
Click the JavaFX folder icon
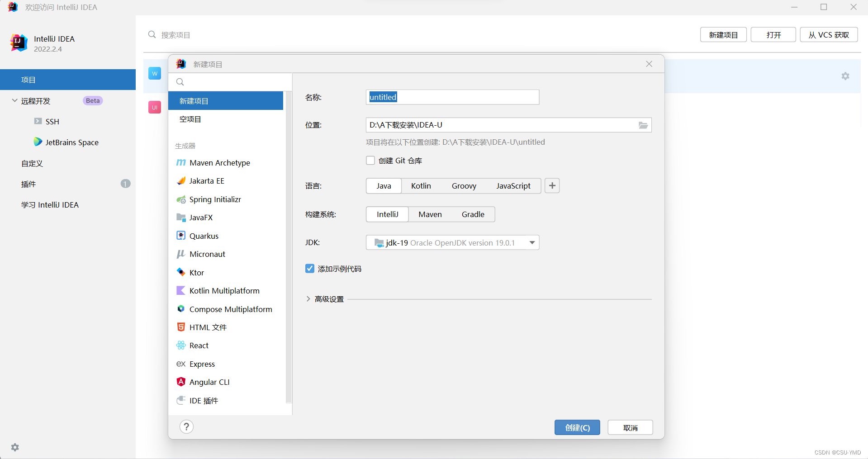[181, 218]
